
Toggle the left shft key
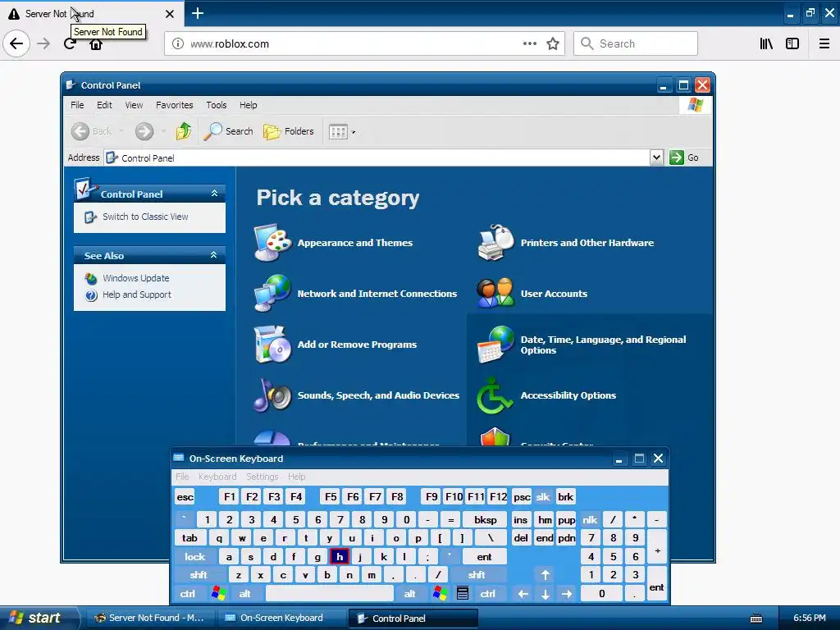click(199, 575)
